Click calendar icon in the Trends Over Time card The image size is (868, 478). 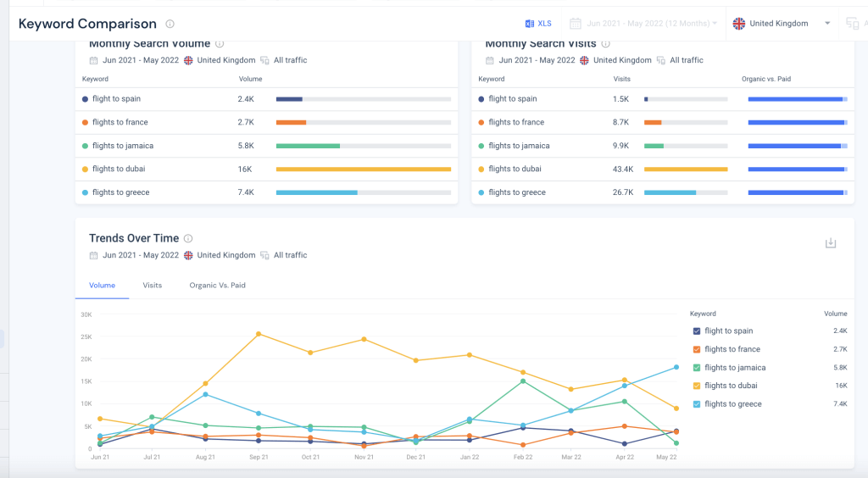[x=93, y=255]
